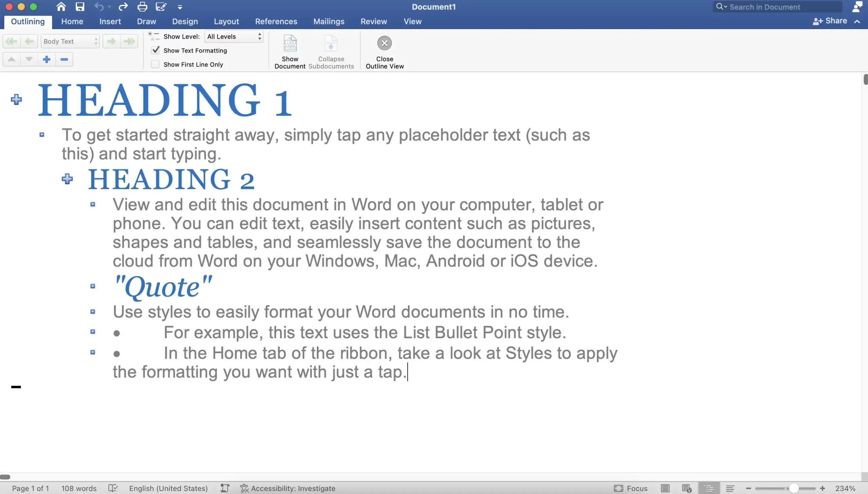Image resolution: width=868 pixels, height=494 pixels.
Task: Open the Review ribbon tab
Action: coord(373,21)
